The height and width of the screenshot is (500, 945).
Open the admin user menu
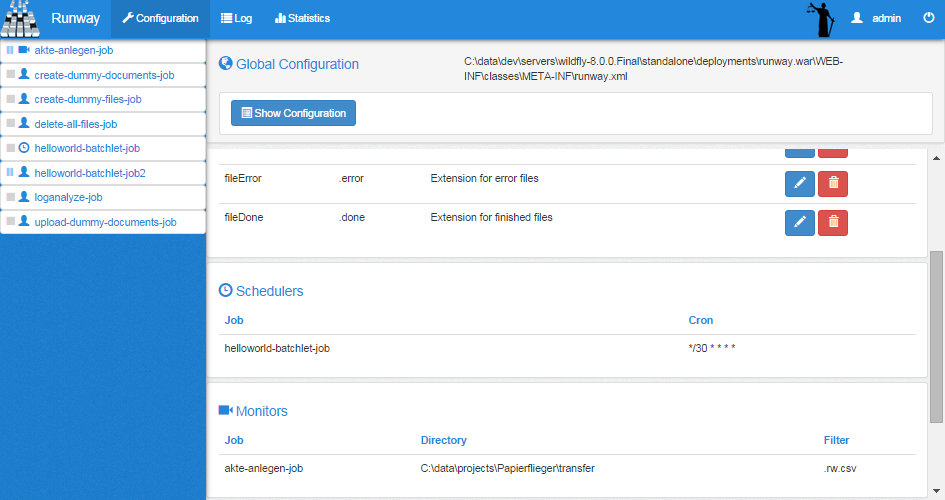tap(876, 18)
